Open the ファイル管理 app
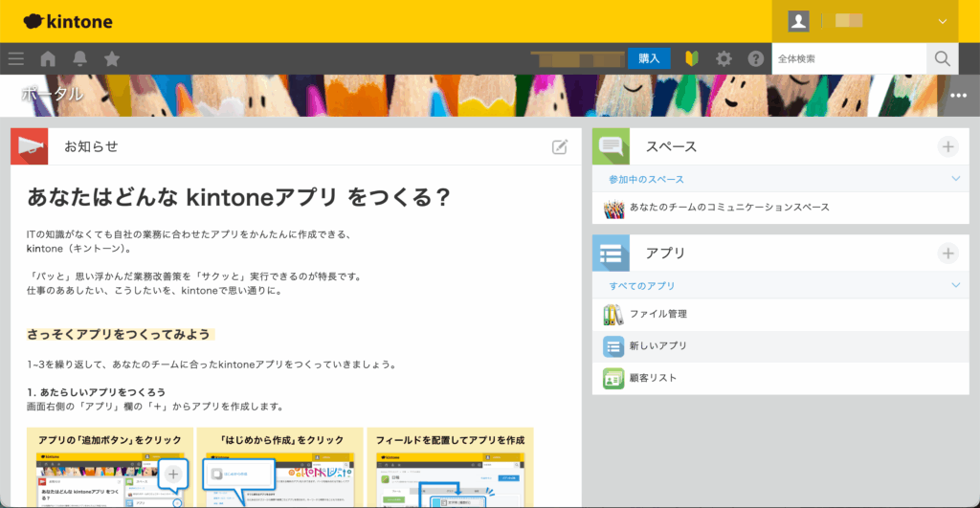This screenshot has height=508, width=980. 658,314
